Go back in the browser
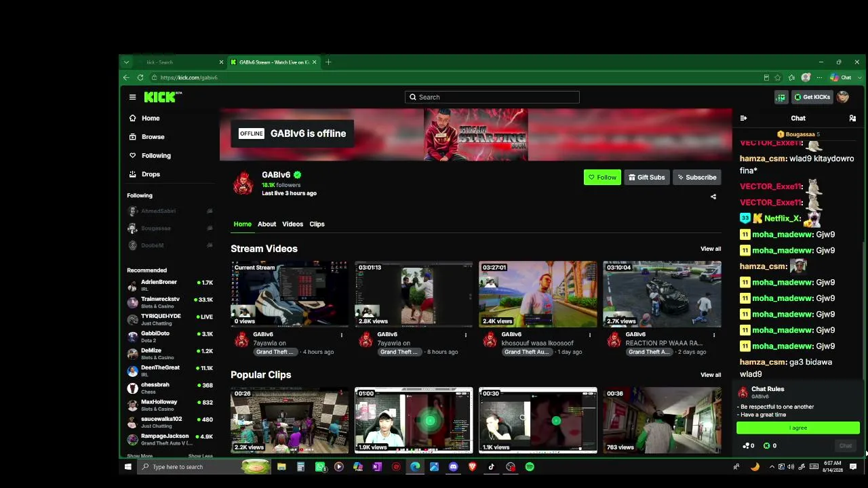The image size is (868, 488). point(126,77)
